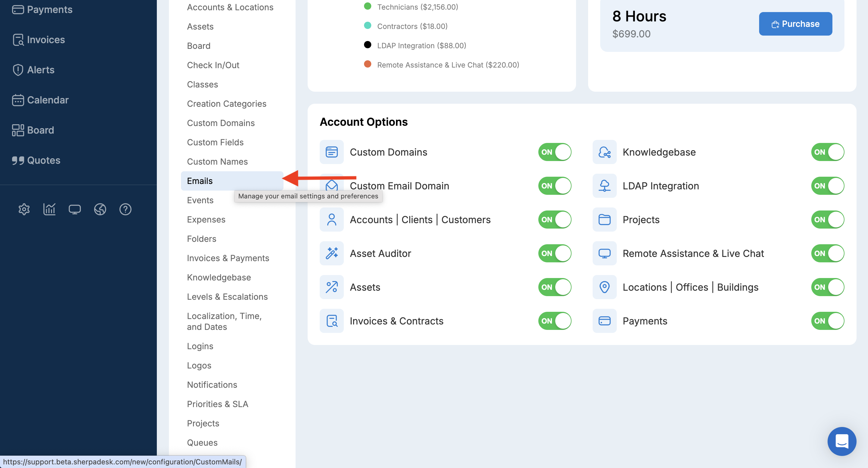Click the Asset Auditor magic wand icon

pos(331,253)
